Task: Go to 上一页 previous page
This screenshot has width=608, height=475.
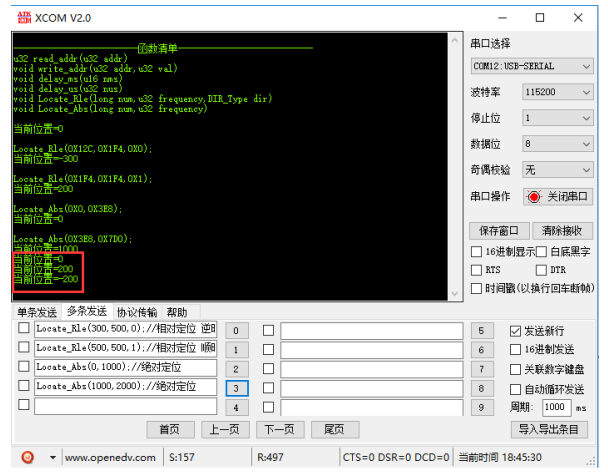Action: pyautogui.click(x=225, y=430)
